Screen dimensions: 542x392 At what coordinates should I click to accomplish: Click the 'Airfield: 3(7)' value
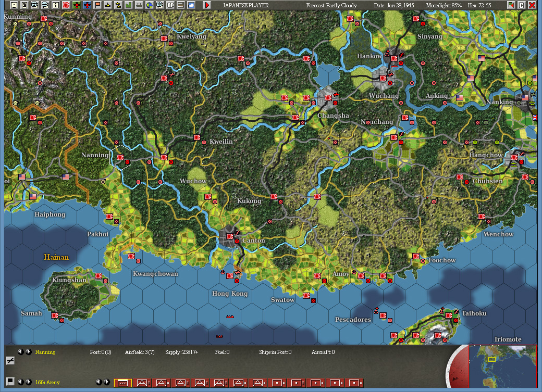point(140,352)
